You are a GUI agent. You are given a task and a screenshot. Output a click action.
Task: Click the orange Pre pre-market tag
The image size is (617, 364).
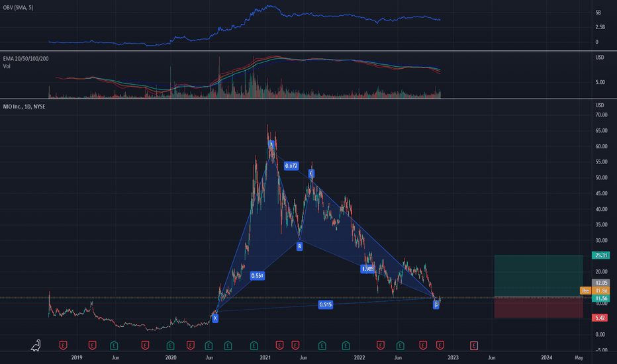(585, 291)
